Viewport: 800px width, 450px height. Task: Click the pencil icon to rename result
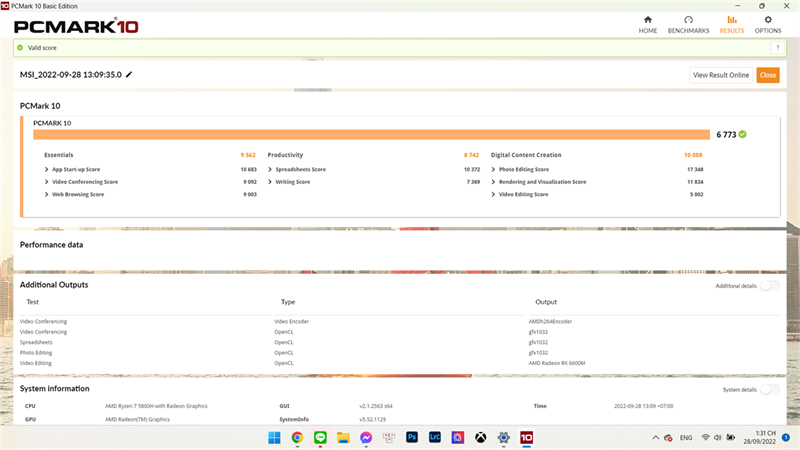pos(129,74)
